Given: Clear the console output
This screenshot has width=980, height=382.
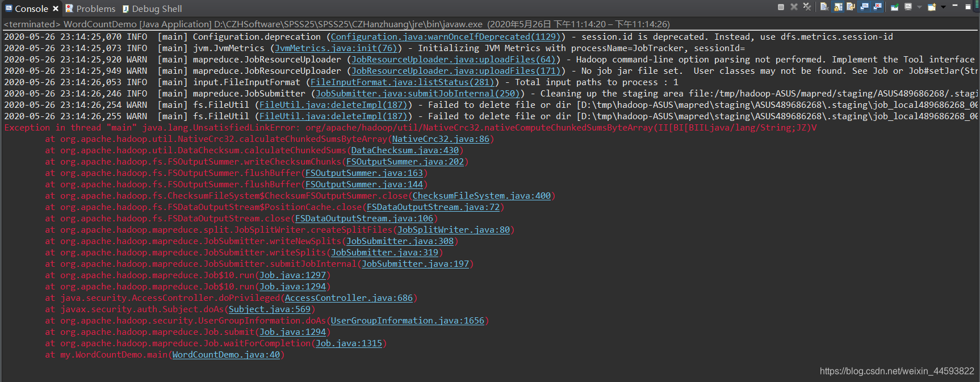Looking at the screenshot, I should tap(824, 7).
